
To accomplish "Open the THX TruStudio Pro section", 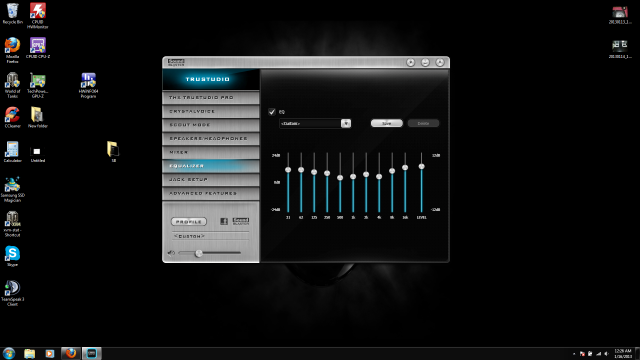I will tap(211, 98).
